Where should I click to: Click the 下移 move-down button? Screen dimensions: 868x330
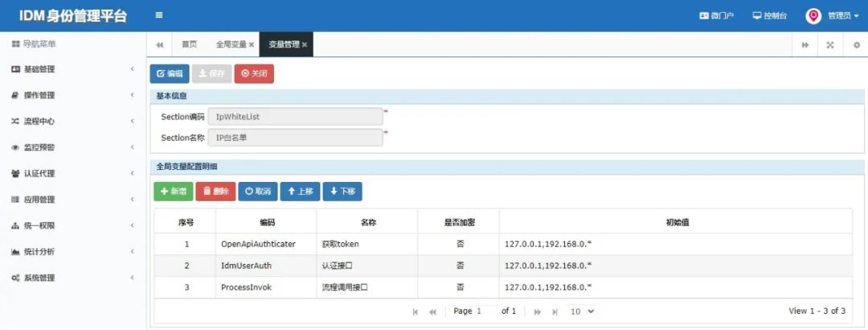342,192
